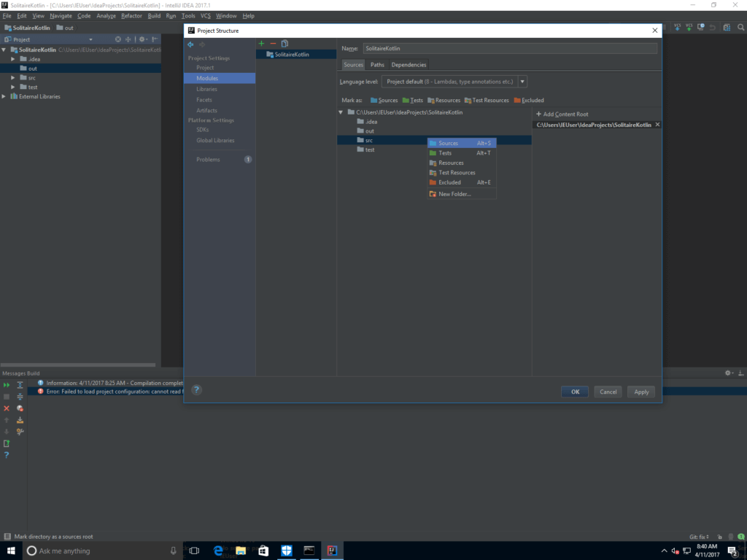Collapse the content root tree in Sources tab
This screenshot has width=747, height=560.
click(341, 112)
